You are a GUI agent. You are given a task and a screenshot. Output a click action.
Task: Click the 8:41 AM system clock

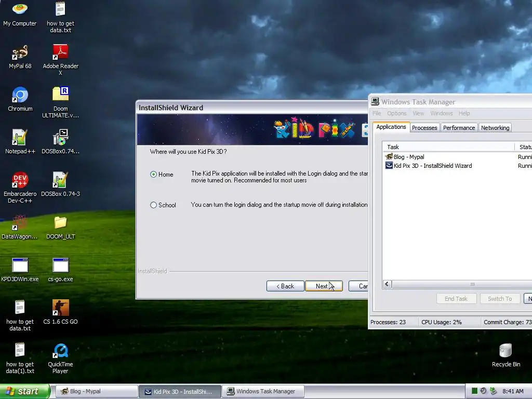[513, 391]
